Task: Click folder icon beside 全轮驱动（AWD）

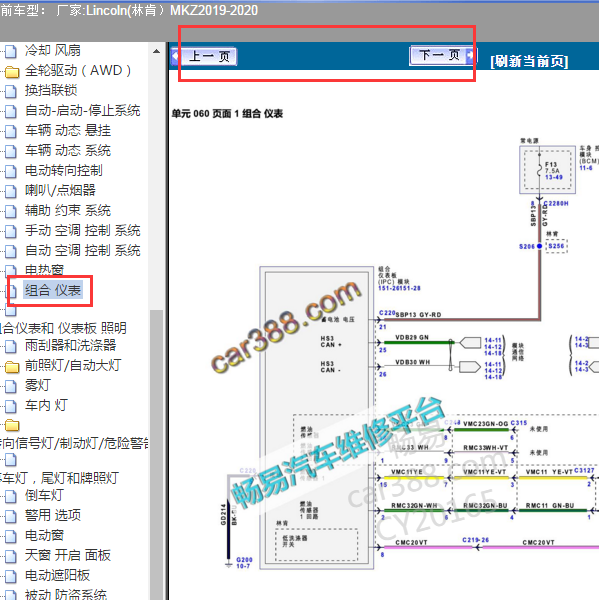Action: tap(12, 72)
